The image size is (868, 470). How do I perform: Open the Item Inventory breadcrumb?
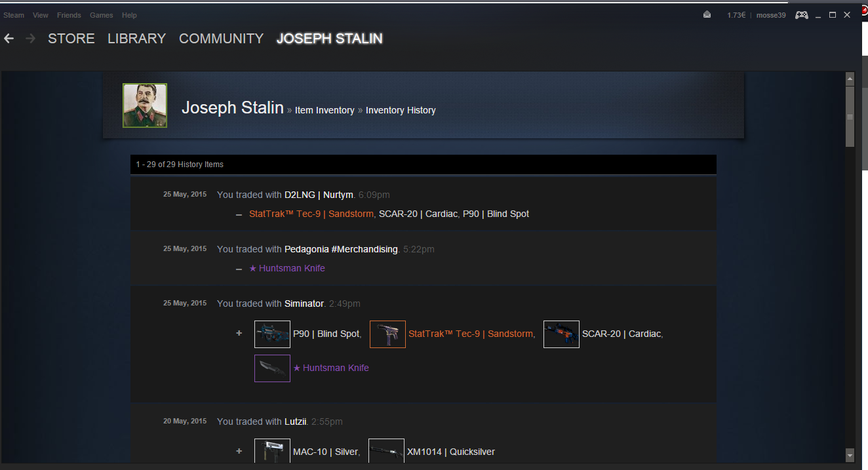click(325, 110)
